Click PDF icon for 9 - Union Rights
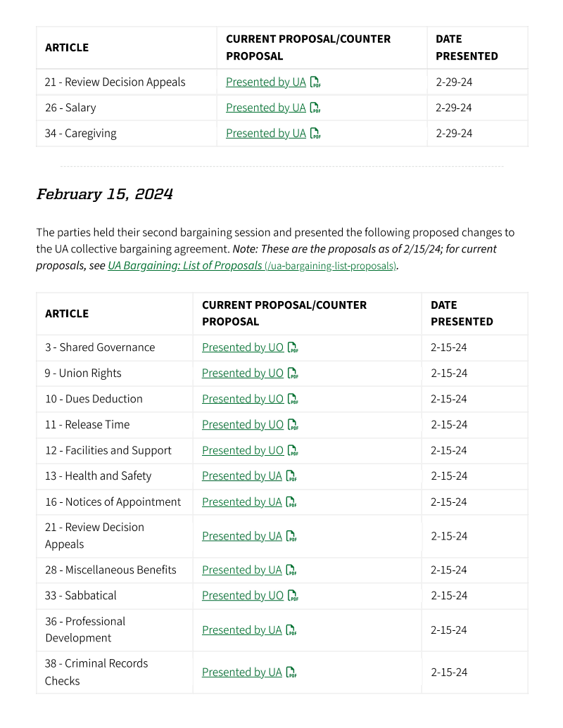 tap(293, 373)
